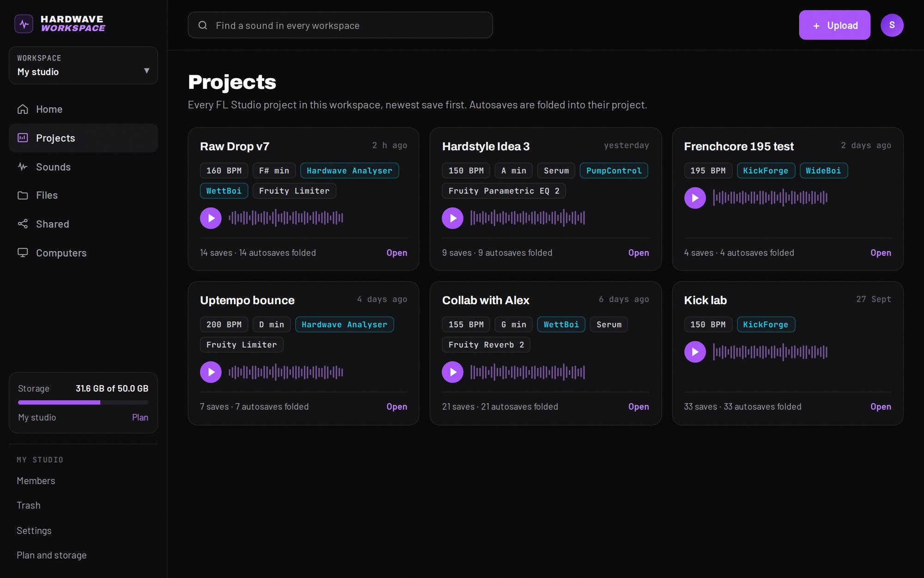924x578 pixels.
Task: Click the storage usage progress bar
Action: [x=83, y=402]
